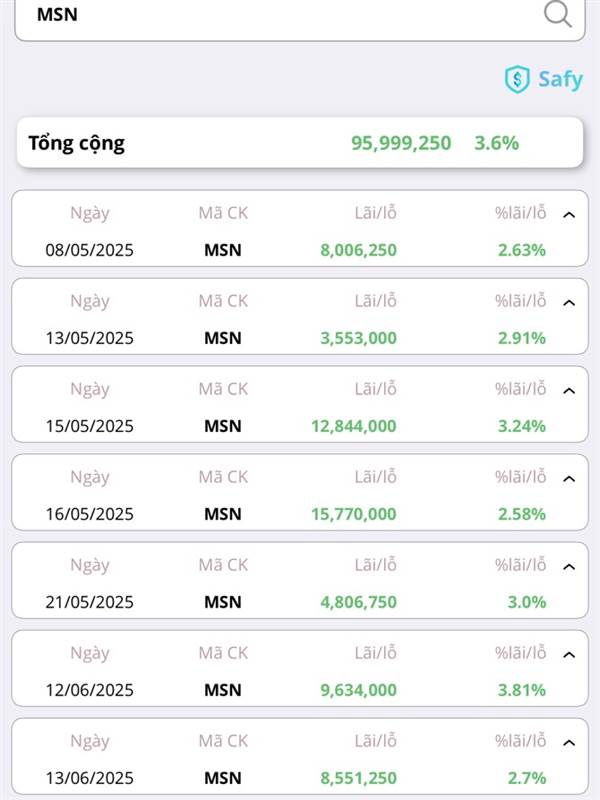Open the Safy text link

560,80
